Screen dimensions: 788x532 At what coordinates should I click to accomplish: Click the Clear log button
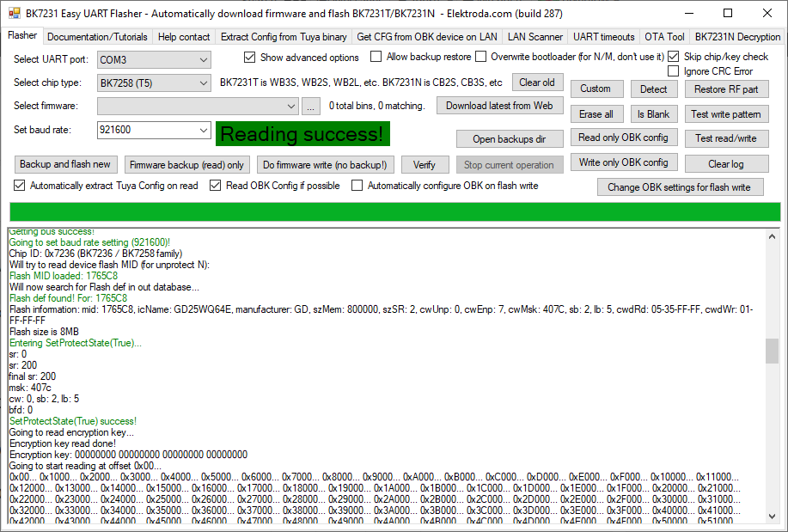726,164
